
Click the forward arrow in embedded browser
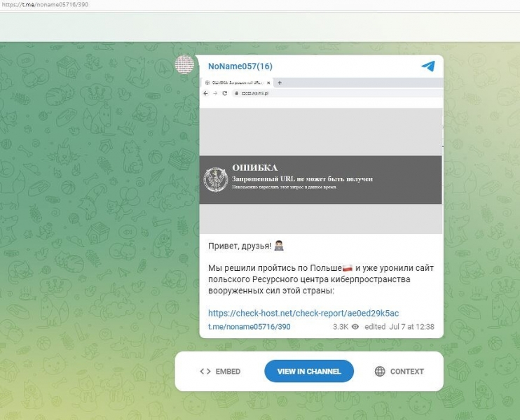(215, 93)
